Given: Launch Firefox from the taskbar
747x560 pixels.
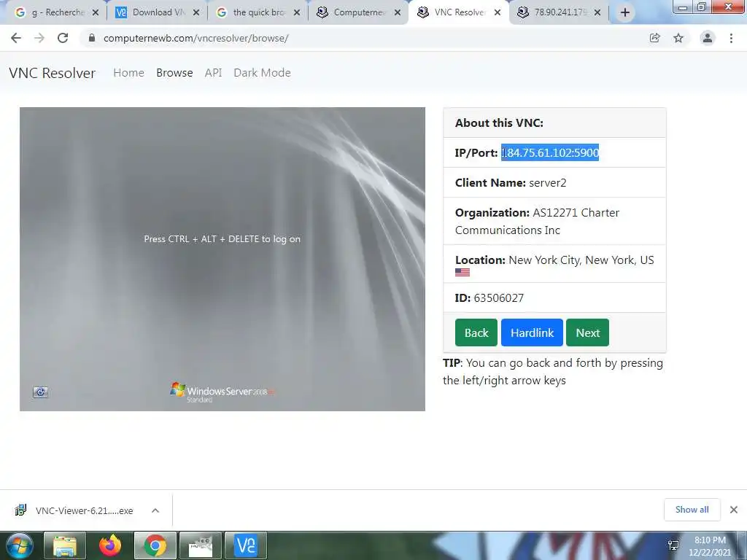Looking at the screenshot, I should tap(110, 545).
